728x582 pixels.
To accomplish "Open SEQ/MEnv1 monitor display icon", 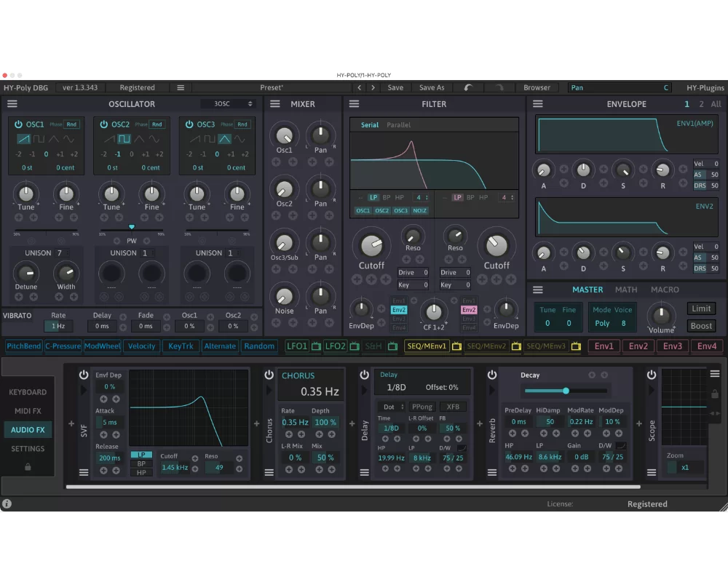I will (456, 346).
